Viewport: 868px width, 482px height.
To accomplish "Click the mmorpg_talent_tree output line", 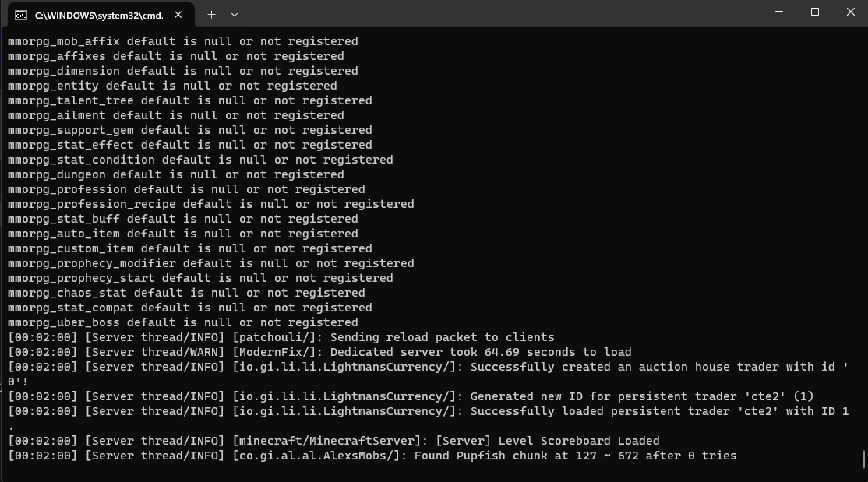I will [190, 100].
